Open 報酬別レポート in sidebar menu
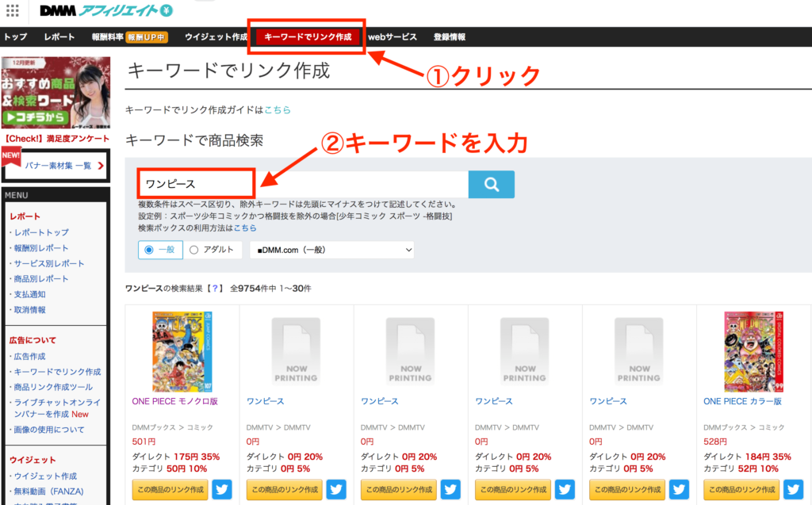The image size is (812, 505). [41, 248]
